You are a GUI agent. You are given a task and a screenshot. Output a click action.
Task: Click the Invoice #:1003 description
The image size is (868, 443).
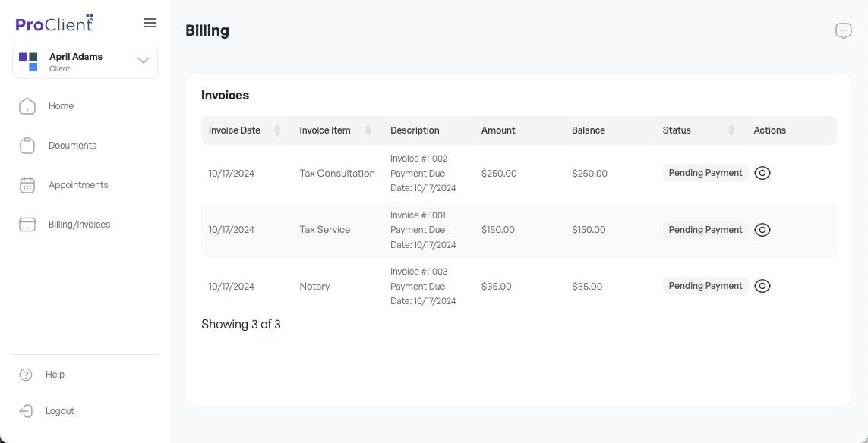tap(423, 286)
